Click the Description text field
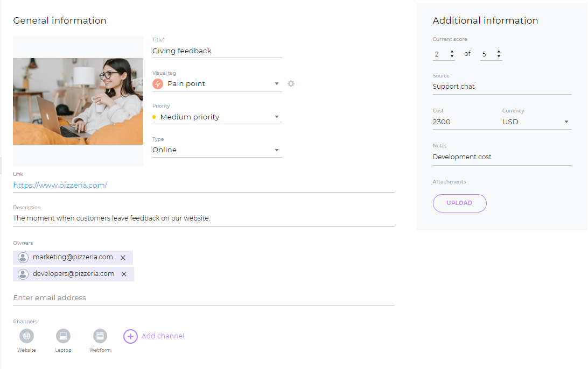Viewport: 588px width, 369px height. point(204,218)
